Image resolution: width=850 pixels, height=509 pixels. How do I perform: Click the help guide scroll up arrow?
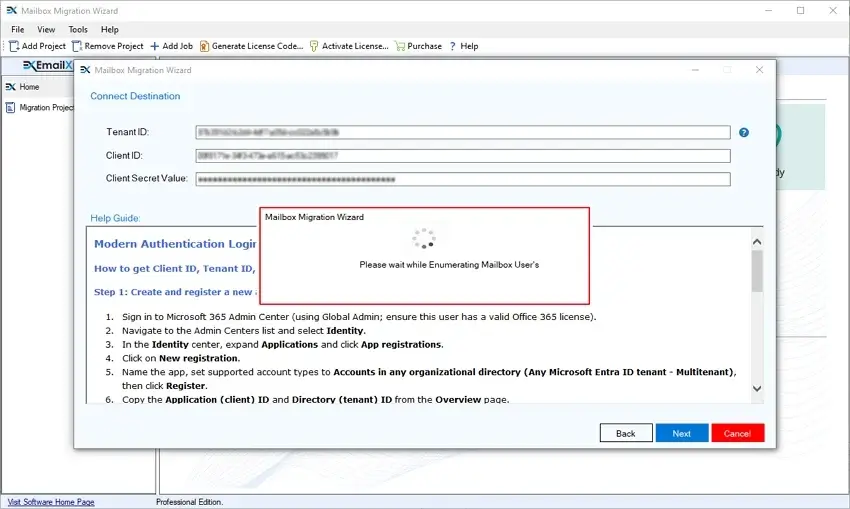[x=757, y=242]
